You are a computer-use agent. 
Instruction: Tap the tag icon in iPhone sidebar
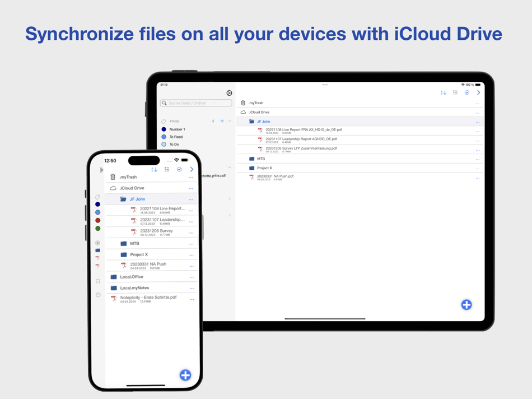[97, 197]
